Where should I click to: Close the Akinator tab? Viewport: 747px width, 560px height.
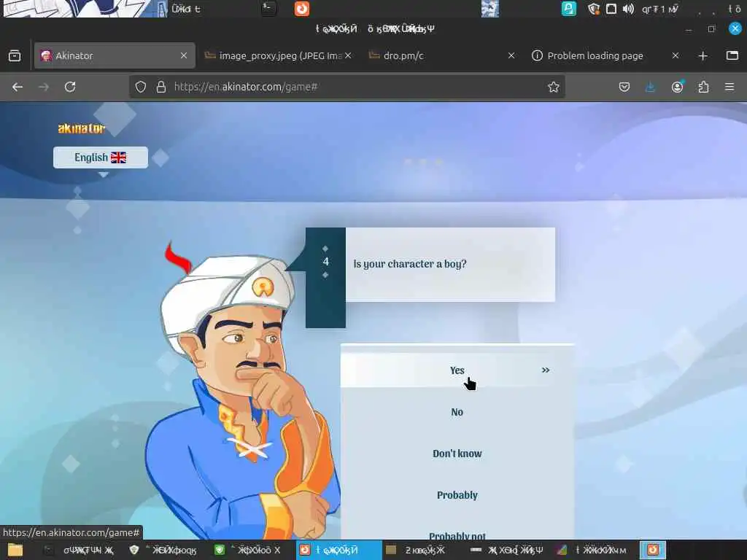184,55
